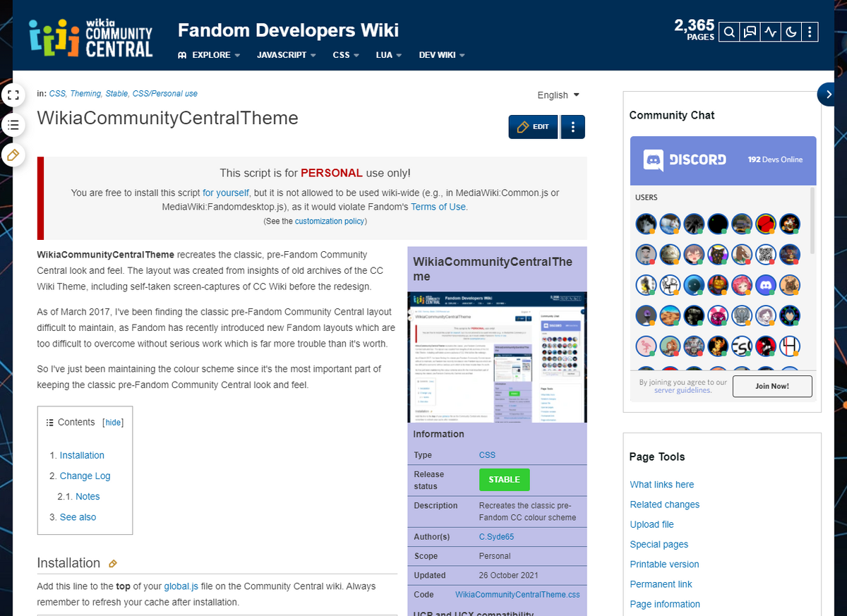Open the Recent Activity pulse icon
Screen dimensions: 847x616
click(770, 32)
